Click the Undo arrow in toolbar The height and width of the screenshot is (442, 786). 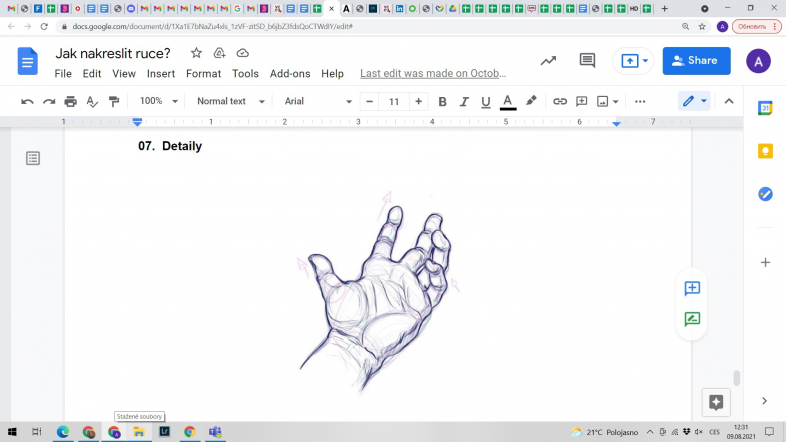27,101
